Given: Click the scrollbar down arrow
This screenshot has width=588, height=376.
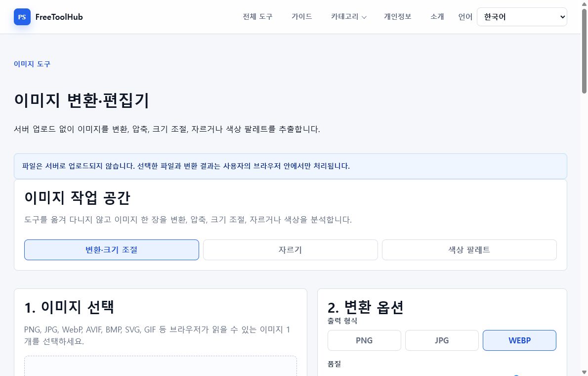Looking at the screenshot, I should pyautogui.click(x=584, y=372).
